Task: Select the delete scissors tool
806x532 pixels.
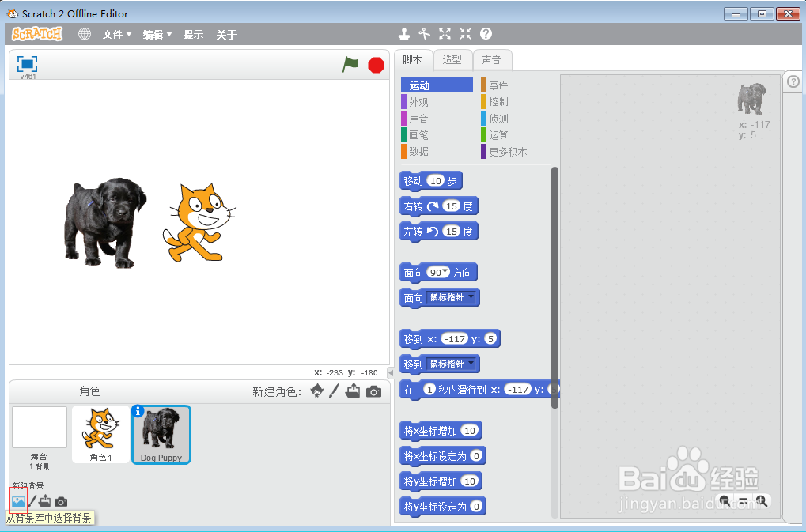Action: 424,34
